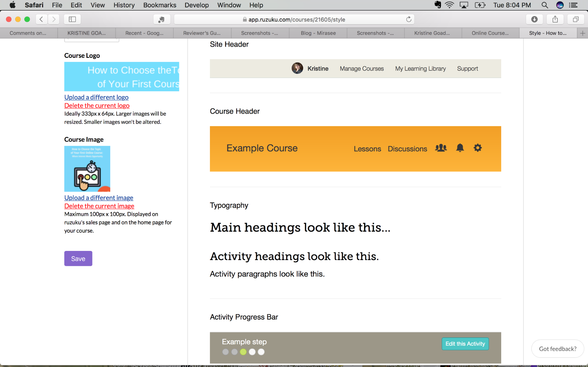Image resolution: width=588 pixels, height=367 pixels.
Task: Click the purple Save button
Action: (x=78, y=258)
